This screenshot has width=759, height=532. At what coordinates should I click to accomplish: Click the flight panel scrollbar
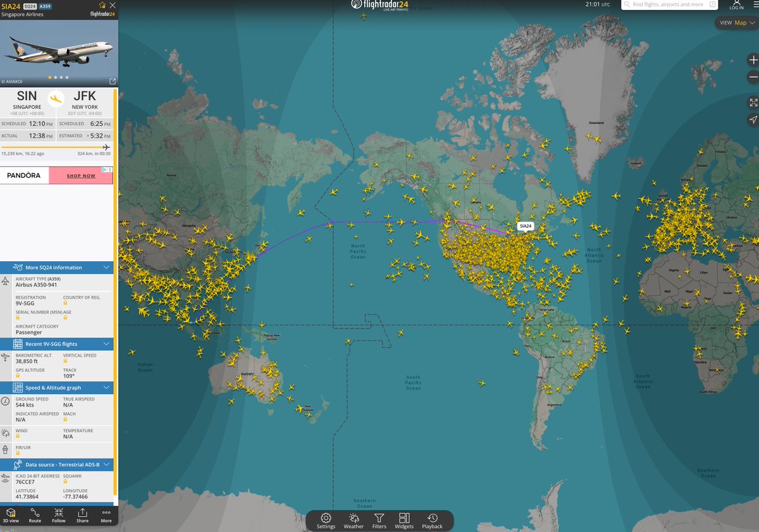pos(115,291)
